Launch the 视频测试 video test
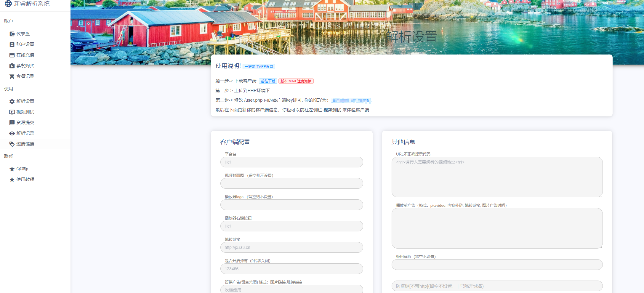644x293 pixels. 25,112
